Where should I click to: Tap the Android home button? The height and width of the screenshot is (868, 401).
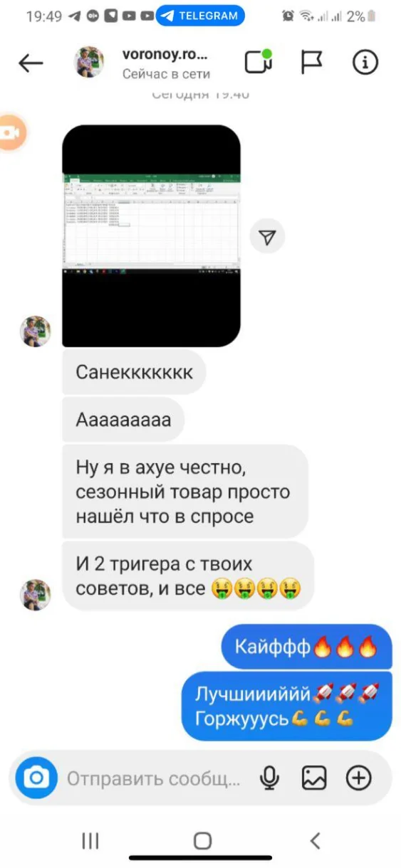point(202,841)
